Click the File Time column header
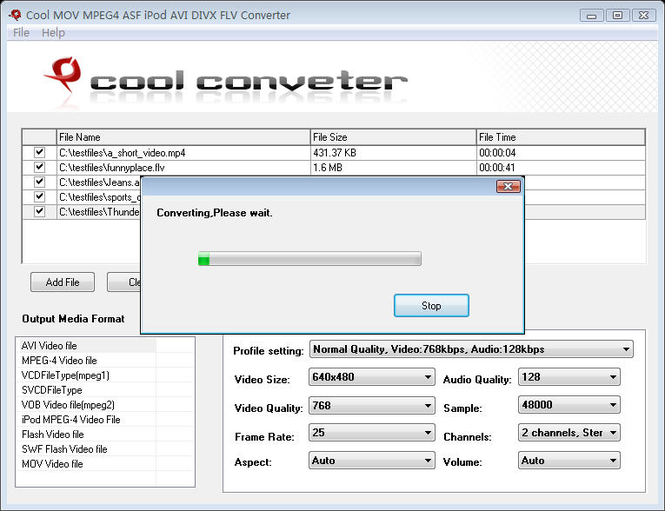 pos(561,137)
